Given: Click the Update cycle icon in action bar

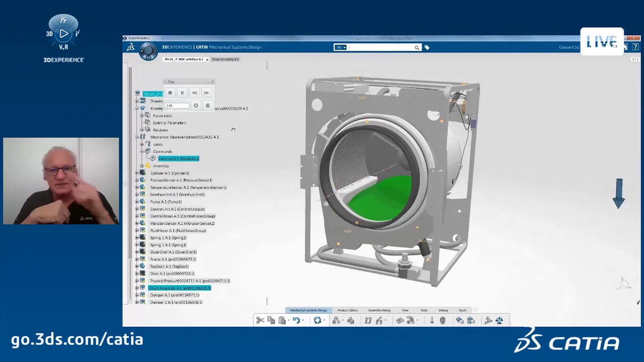Looking at the screenshot, I should (317, 320).
